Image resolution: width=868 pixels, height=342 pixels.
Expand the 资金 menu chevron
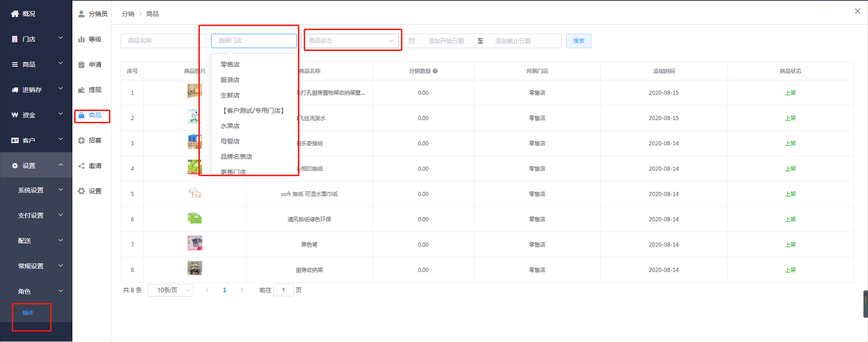[60, 113]
